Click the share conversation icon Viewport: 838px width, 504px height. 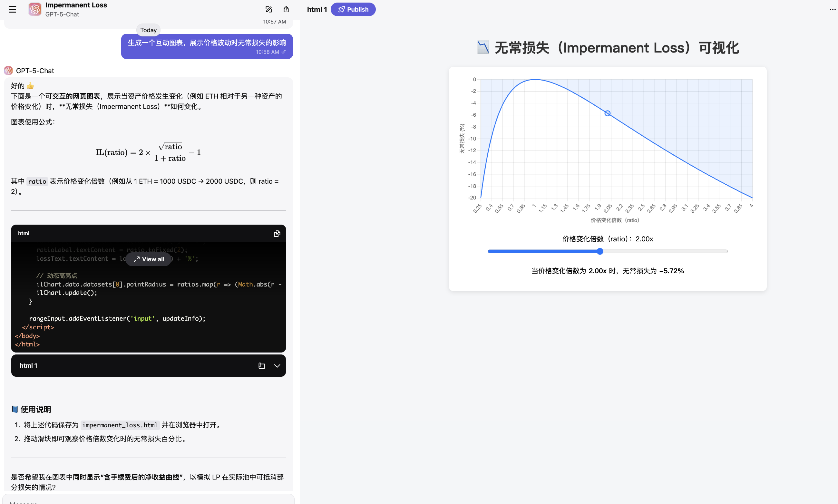286,10
